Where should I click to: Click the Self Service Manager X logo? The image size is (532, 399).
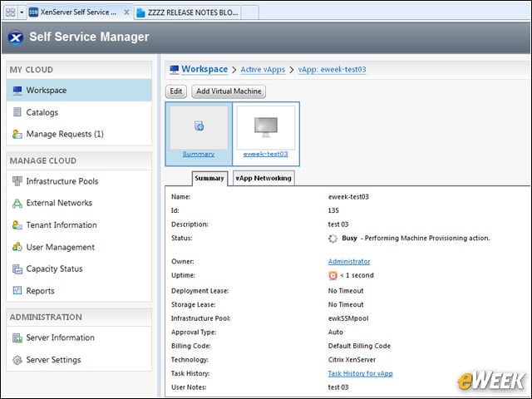16,37
